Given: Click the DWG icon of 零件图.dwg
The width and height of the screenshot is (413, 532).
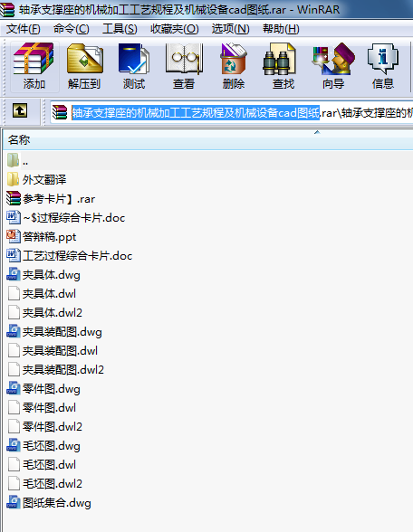Looking at the screenshot, I should [14, 388].
